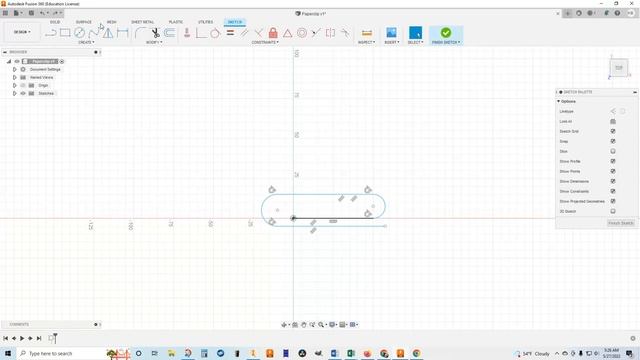640x360 pixels.
Task: Toggle the Sketch Grid checkbox
Action: (613, 131)
